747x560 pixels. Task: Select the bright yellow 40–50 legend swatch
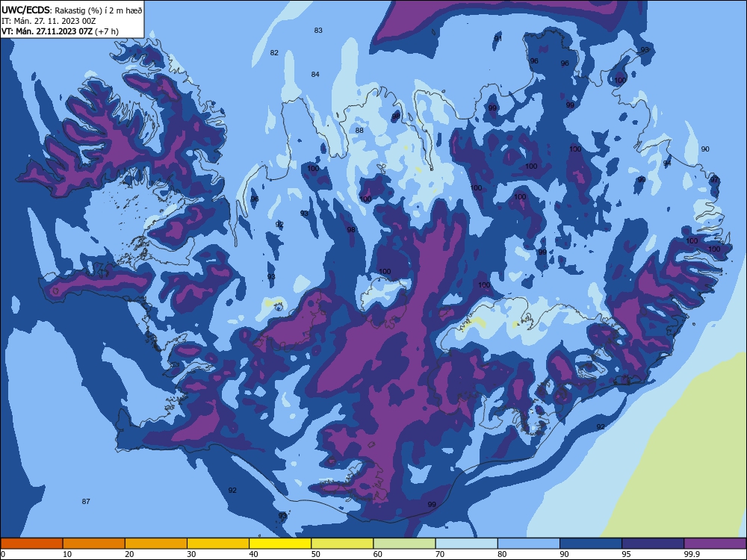pyautogui.click(x=280, y=544)
